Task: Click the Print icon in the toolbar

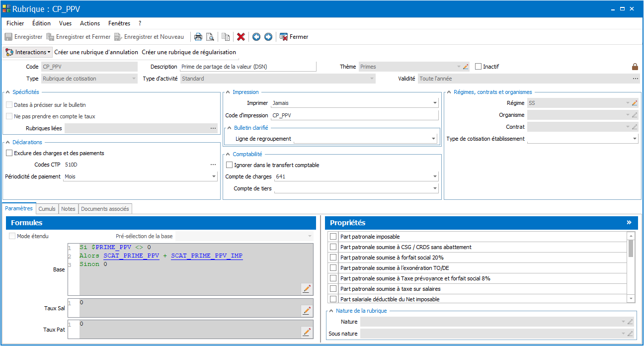Action: (x=198, y=37)
